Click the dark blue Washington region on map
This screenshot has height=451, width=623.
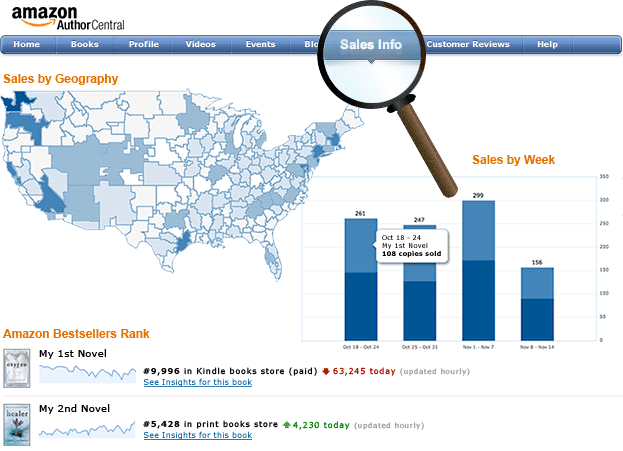pos(18,101)
